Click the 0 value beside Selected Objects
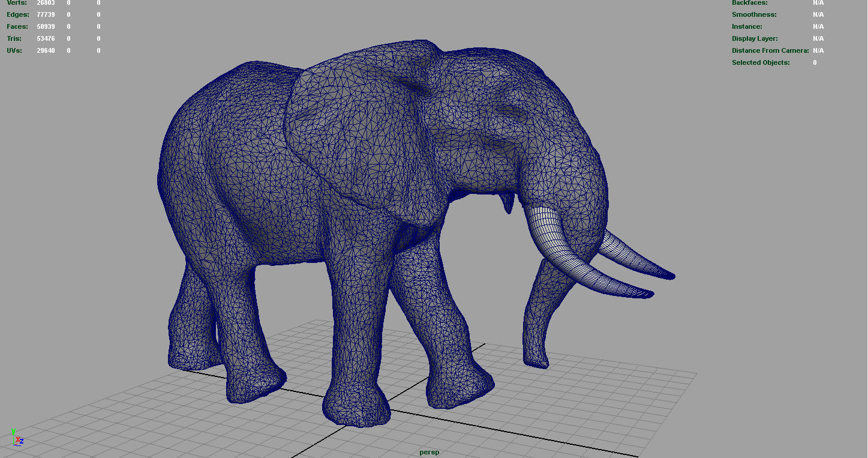Image resolution: width=868 pixels, height=458 pixels. click(815, 62)
